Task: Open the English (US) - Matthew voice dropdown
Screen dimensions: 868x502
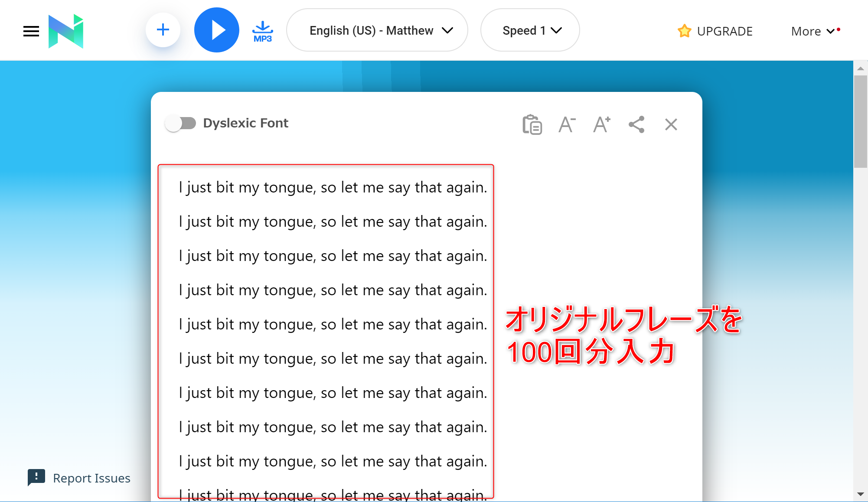Action: point(377,30)
